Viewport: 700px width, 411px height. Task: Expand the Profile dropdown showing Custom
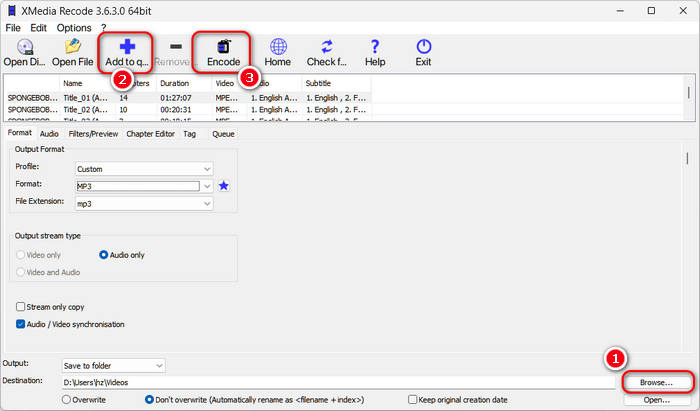click(144, 169)
